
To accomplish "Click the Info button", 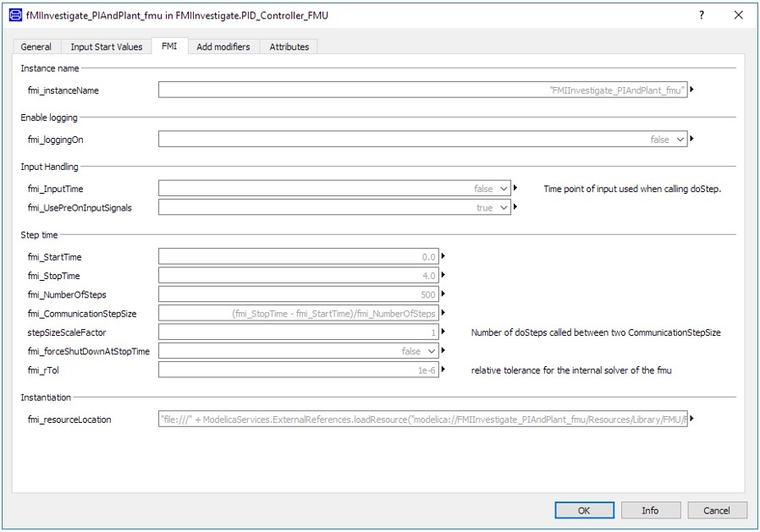I will pyautogui.click(x=651, y=510).
